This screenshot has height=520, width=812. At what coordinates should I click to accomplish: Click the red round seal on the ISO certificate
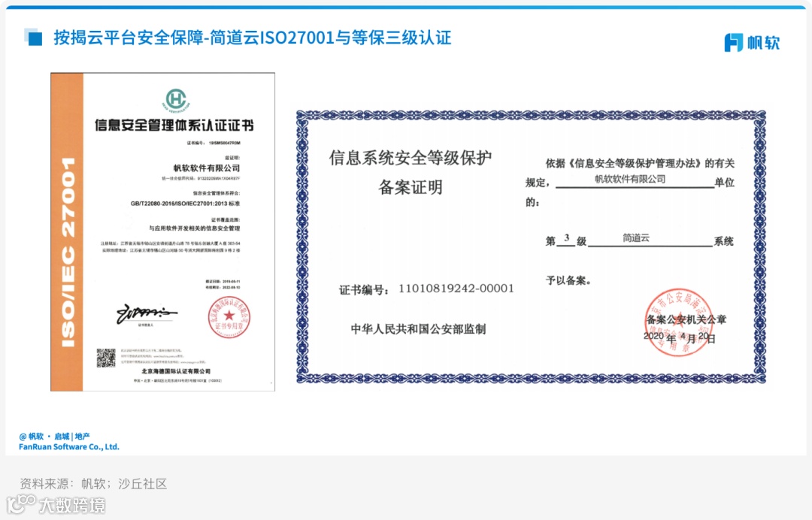click(x=229, y=317)
